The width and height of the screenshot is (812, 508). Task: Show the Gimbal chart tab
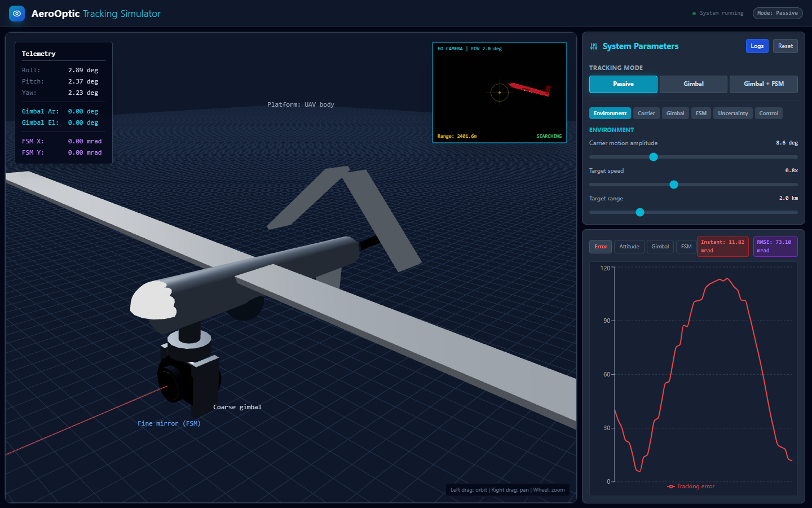[x=660, y=247]
